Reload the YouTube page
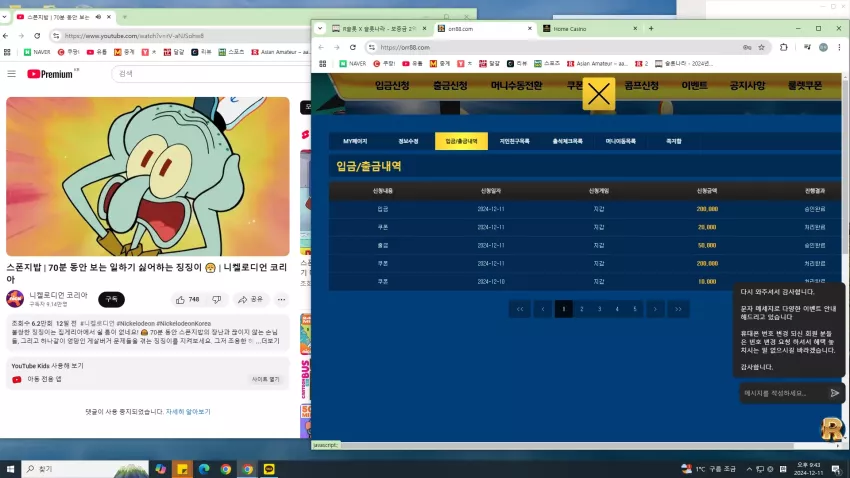Image resolution: width=850 pixels, height=478 pixels. [37, 36]
